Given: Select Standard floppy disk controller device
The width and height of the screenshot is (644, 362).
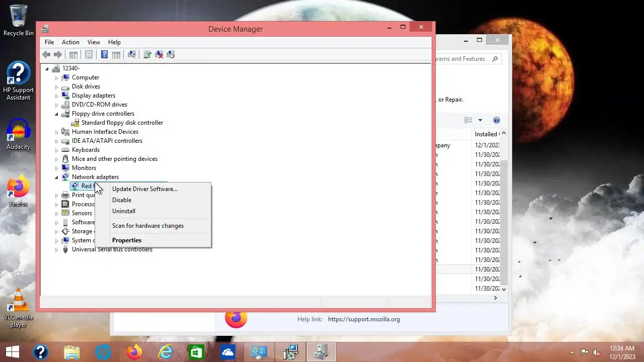Looking at the screenshot, I should (122, 123).
